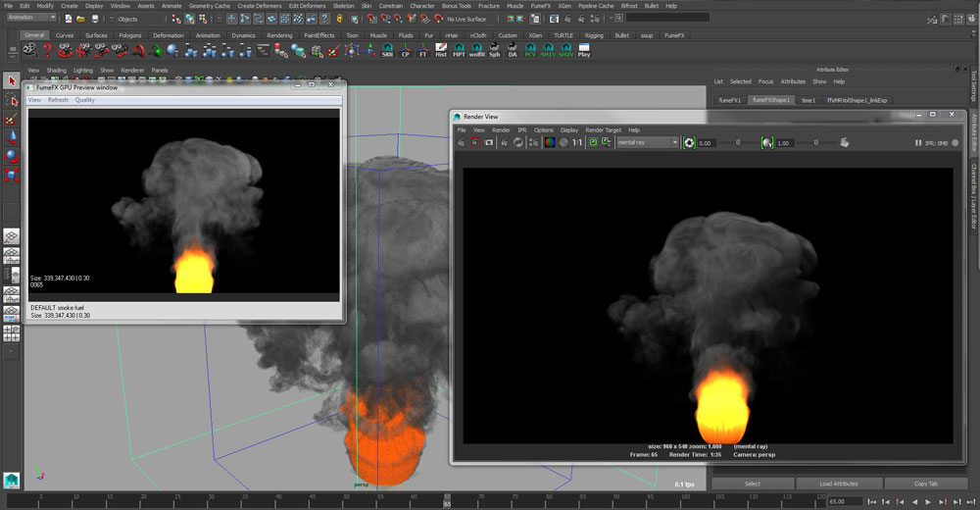
Task: Click the FT shelf button
Action: (423, 51)
